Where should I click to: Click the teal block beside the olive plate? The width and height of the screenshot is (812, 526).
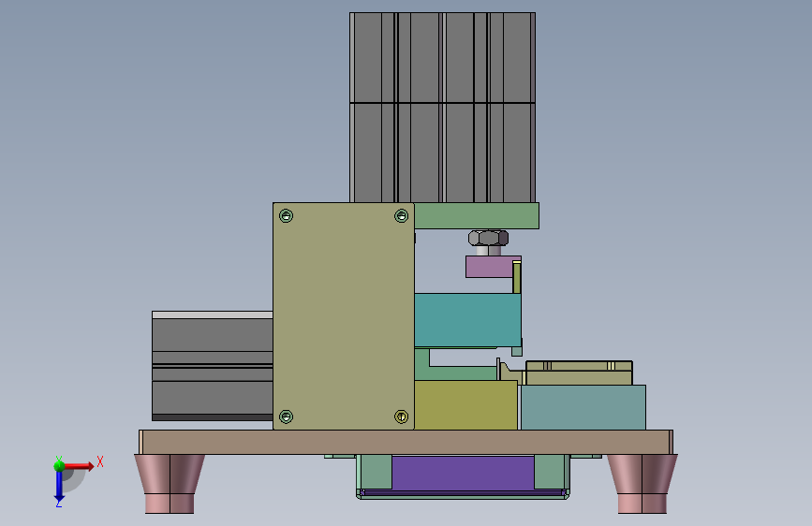click(x=467, y=320)
